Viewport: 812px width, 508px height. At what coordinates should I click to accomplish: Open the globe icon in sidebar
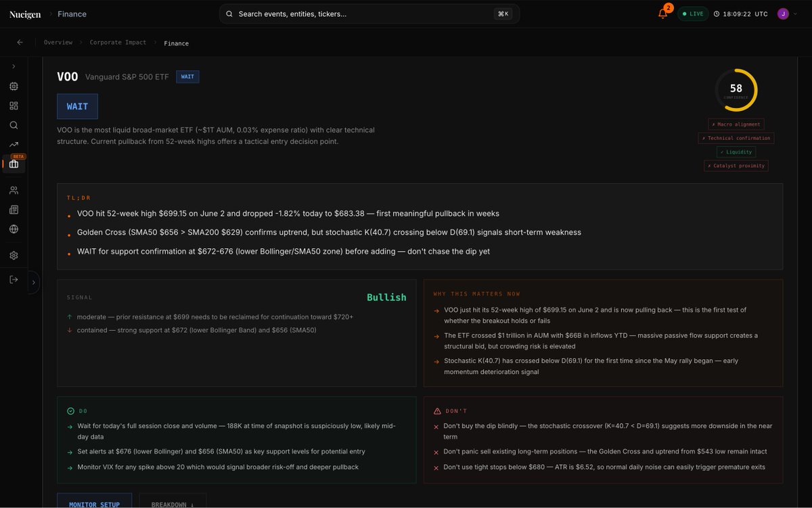click(14, 229)
